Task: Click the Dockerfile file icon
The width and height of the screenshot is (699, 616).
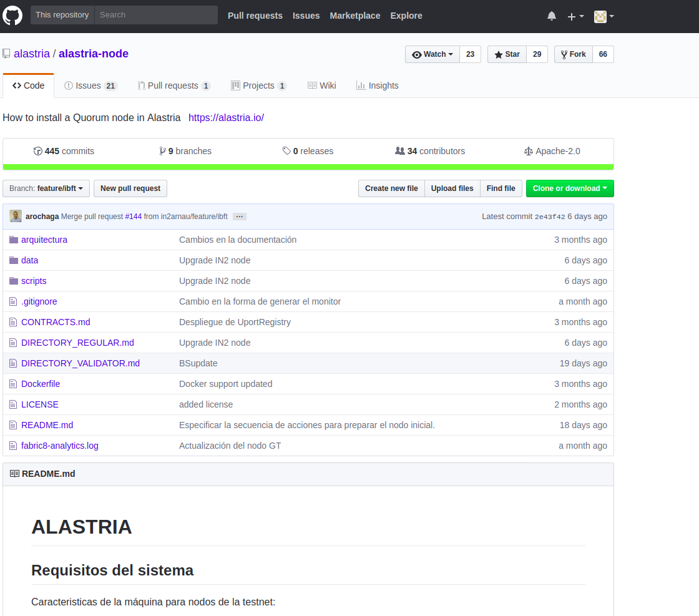Action: 14,384
